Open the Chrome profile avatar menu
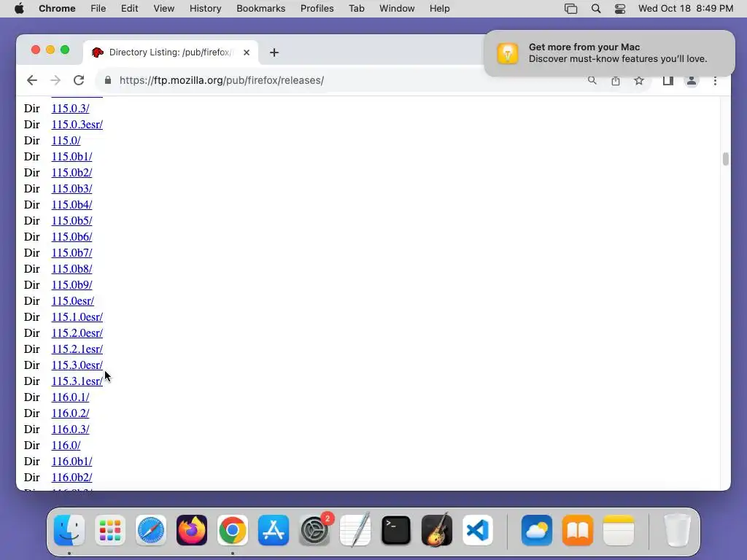This screenshot has height=560, width=747. click(x=692, y=80)
